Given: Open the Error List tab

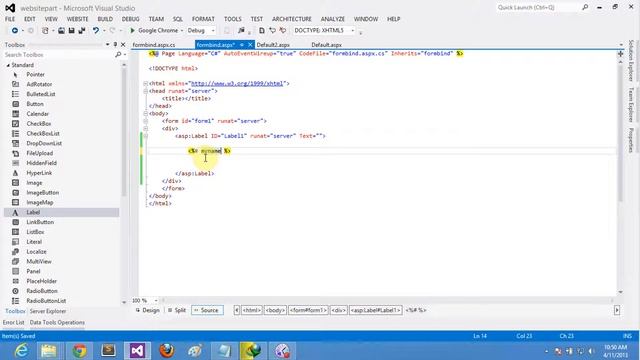Looking at the screenshot, I should click(x=13, y=322).
